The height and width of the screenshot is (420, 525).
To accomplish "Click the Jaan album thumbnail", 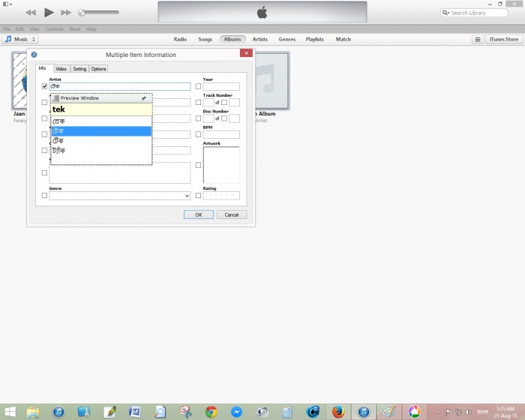I will 19,80.
